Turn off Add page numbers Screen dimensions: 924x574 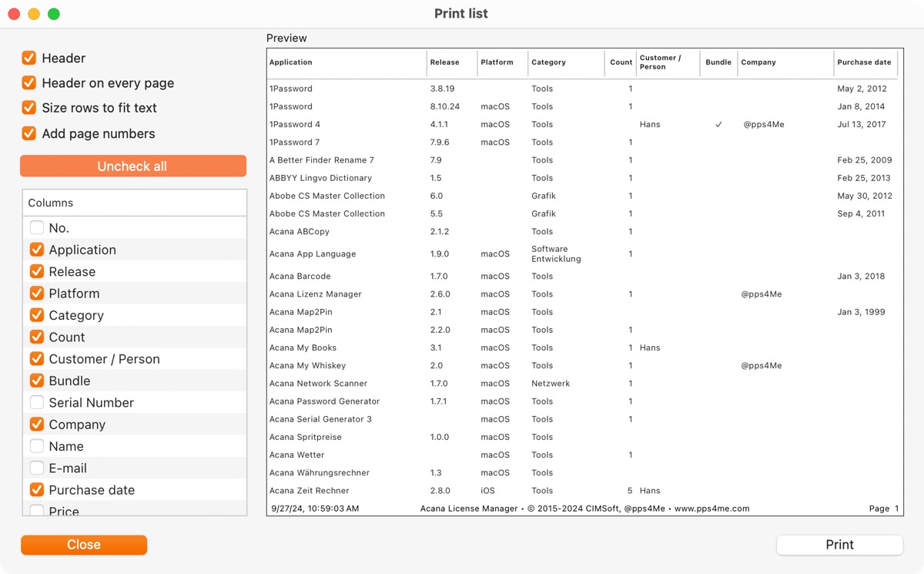[29, 133]
